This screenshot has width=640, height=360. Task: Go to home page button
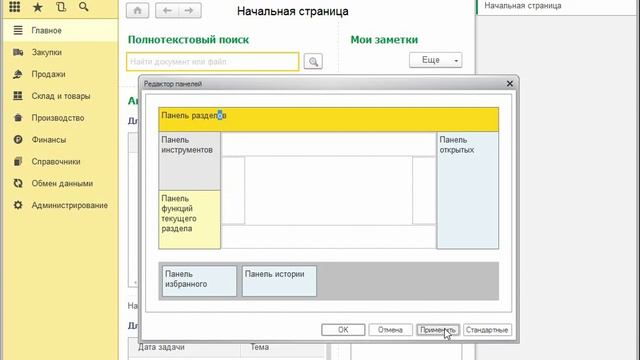click(138, 11)
